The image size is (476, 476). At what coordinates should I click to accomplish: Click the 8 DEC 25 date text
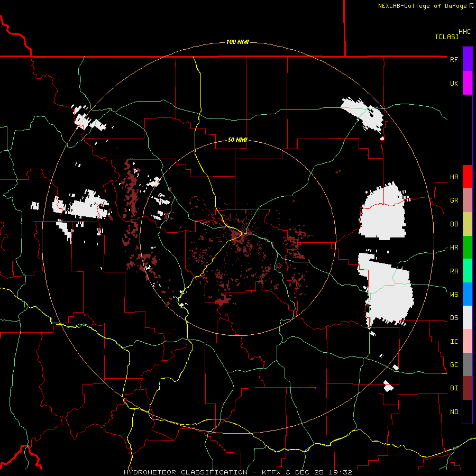coord(305,472)
